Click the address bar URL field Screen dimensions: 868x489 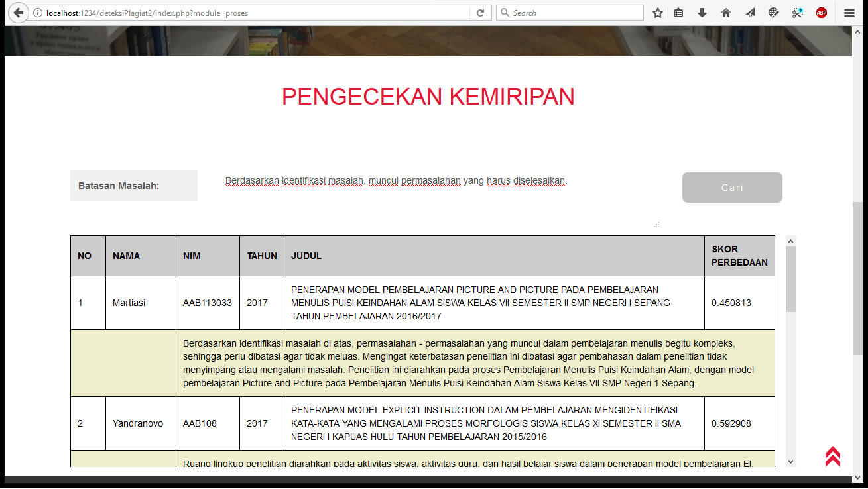252,13
